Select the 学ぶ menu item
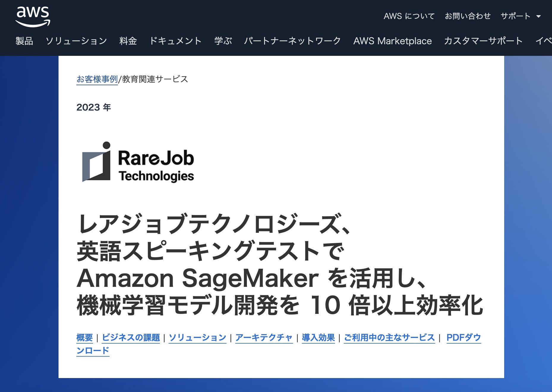Viewport: 552px width, 392px height. (x=223, y=41)
